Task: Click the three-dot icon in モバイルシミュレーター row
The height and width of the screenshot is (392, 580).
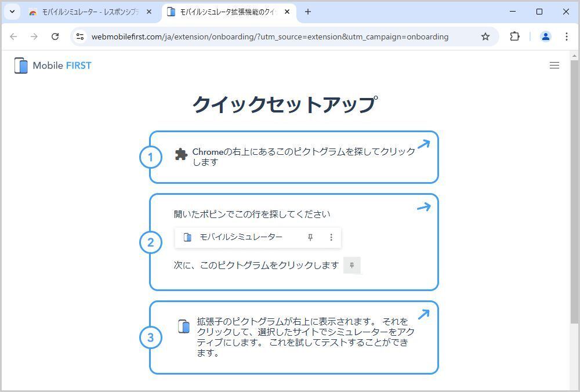Action: (x=331, y=237)
